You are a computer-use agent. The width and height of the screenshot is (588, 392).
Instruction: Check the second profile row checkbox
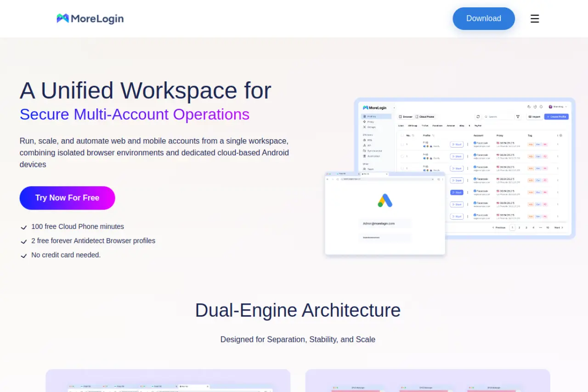[x=402, y=156]
